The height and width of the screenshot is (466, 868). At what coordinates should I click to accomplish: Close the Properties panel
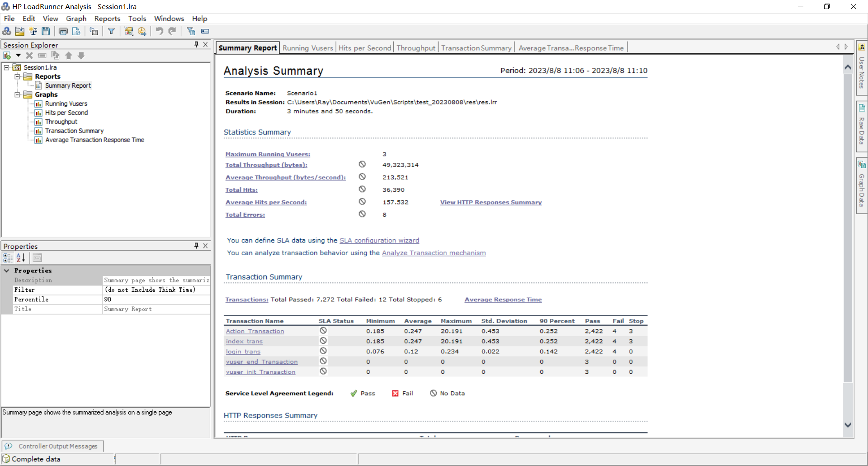click(206, 246)
